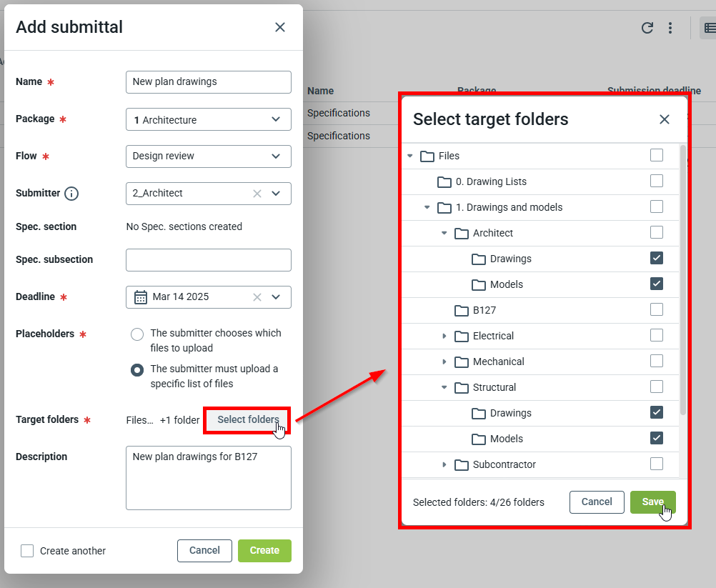This screenshot has height=588, width=716.
Task: Click the Submitter info icon
Action: click(x=71, y=194)
